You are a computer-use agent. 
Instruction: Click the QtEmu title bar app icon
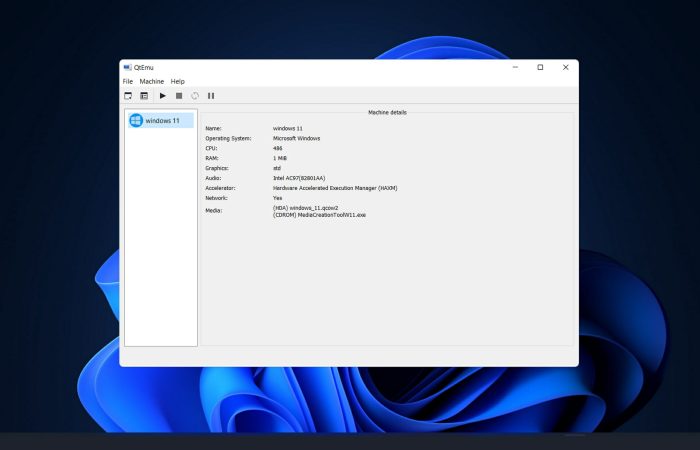[x=128, y=67]
